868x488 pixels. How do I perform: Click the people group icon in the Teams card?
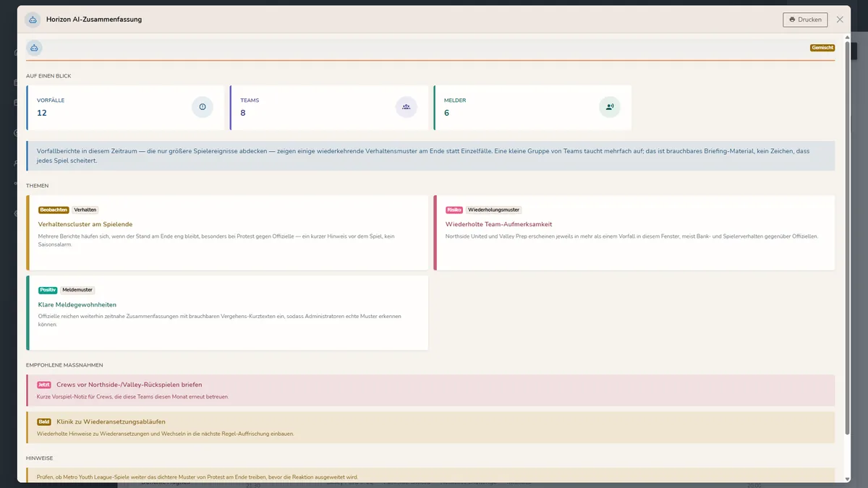[407, 107]
